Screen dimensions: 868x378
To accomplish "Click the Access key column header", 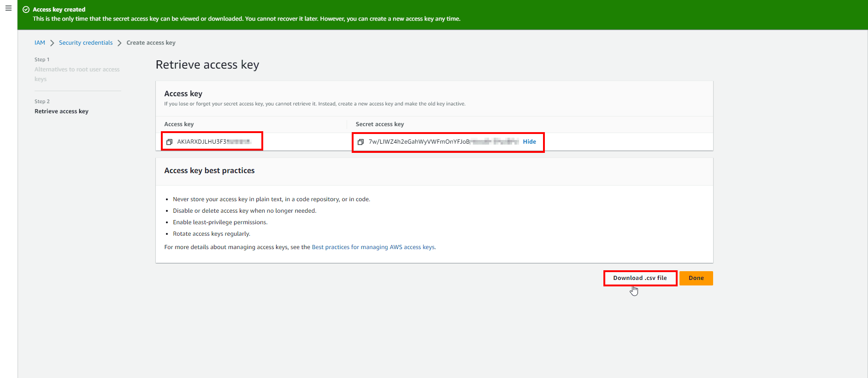I will click(179, 124).
